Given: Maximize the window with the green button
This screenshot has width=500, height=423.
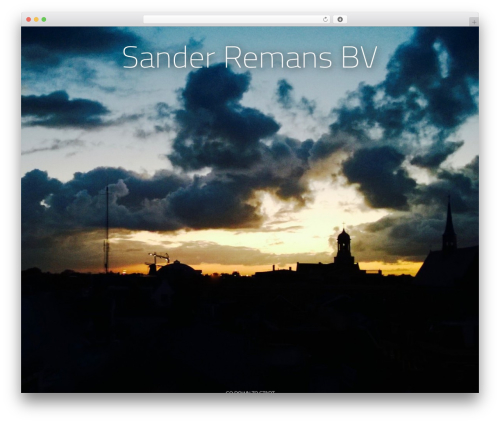Looking at the screenshot, I should pyautogui.click(x=44, y=19).
